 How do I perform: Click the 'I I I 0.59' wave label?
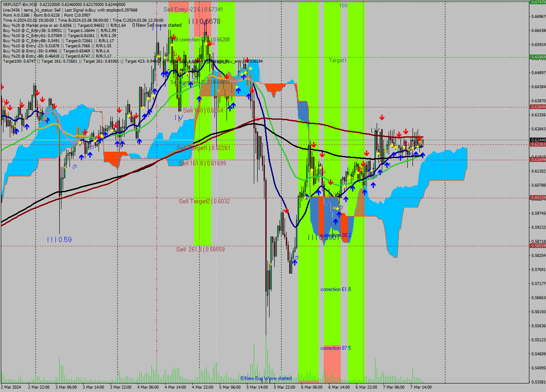tap(59, 239)
